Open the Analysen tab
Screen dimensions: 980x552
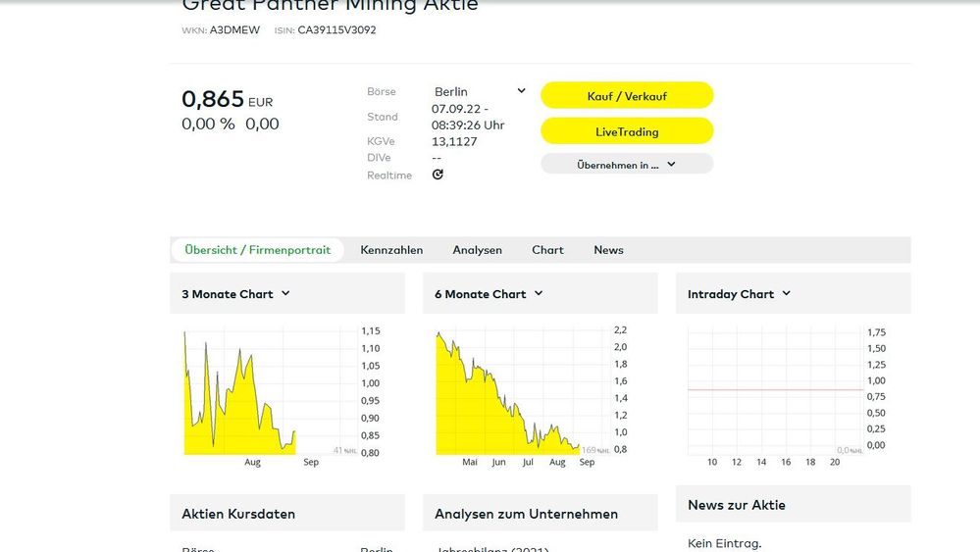(477, 250)
